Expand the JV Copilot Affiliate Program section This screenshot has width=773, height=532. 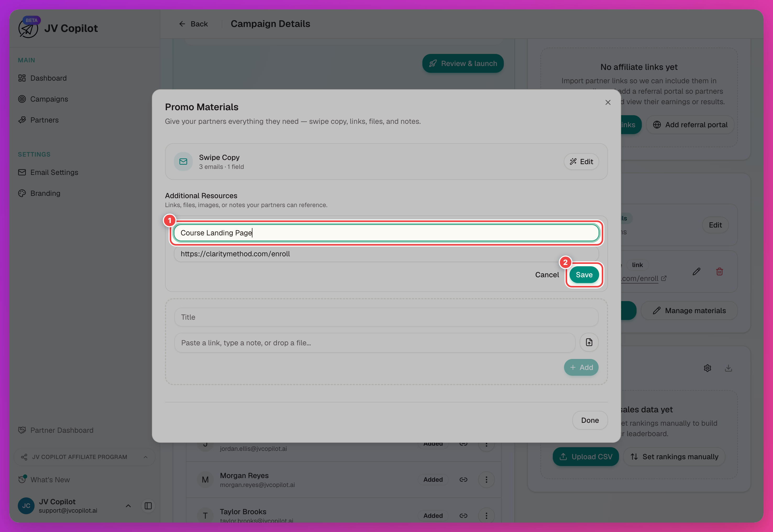[x=84, y=457]
